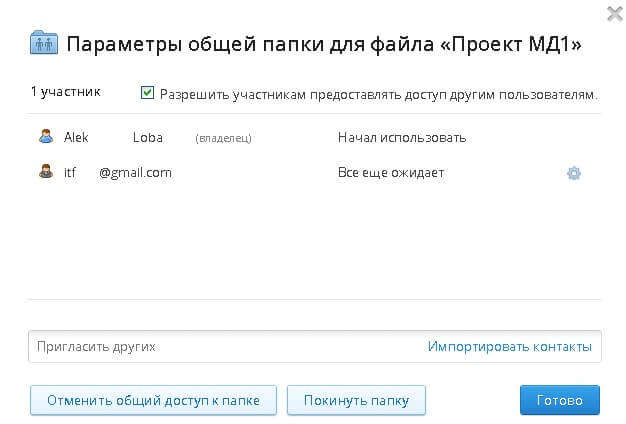Click the avatar icon next to itf
This screenshot has height=424, width=626.
[x=45, y=172]
